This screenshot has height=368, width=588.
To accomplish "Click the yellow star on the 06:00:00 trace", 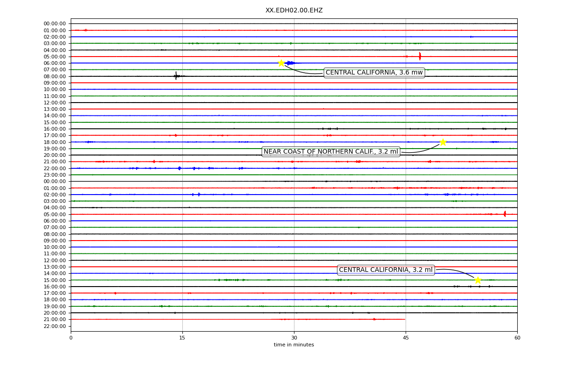I will pyautogui.click(x=281, y=63).
